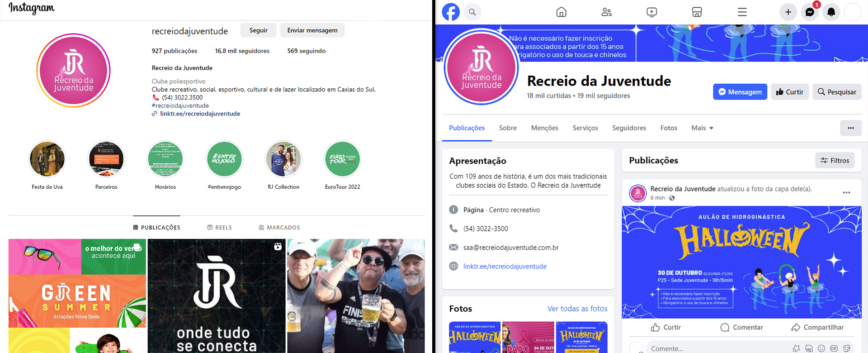The height and width of the screenshot is (353, 868).
Task: Click the Instagram logo
Action: tap(31, 8)
